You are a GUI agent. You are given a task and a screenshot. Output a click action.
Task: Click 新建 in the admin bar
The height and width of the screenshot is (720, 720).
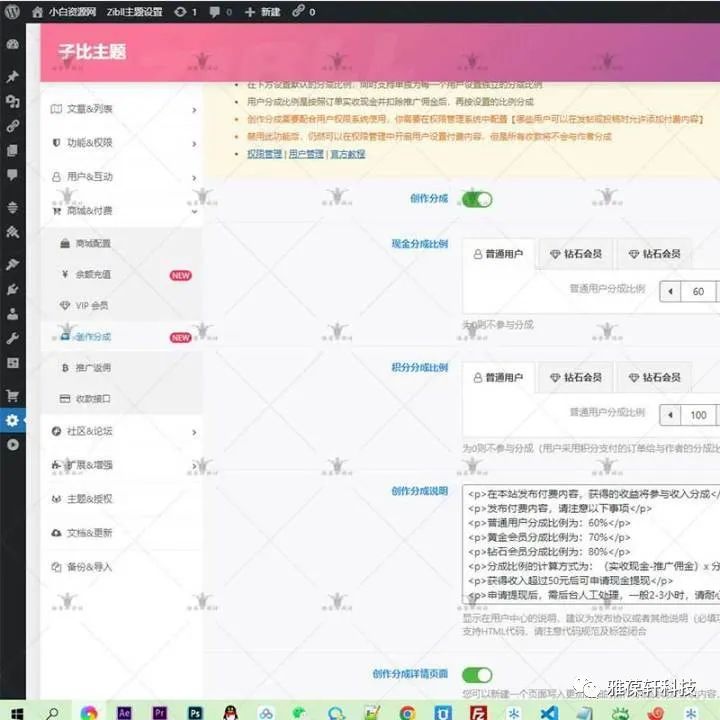click(263, 12)
